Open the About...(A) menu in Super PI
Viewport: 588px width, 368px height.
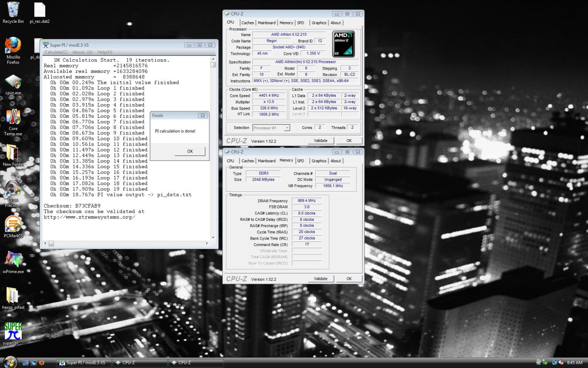click(x=82, y=52)
